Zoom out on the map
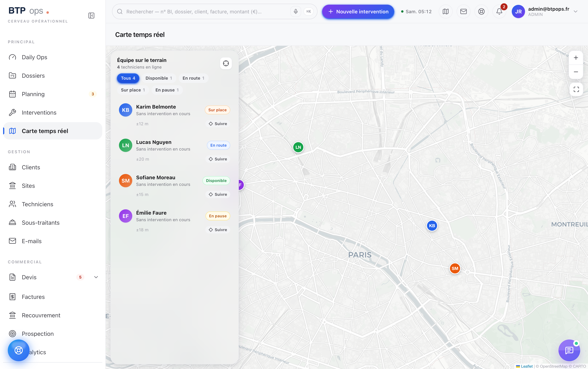The width and height of the screenshot is (588, 369). pyautogui.click(x=576, y=72)
